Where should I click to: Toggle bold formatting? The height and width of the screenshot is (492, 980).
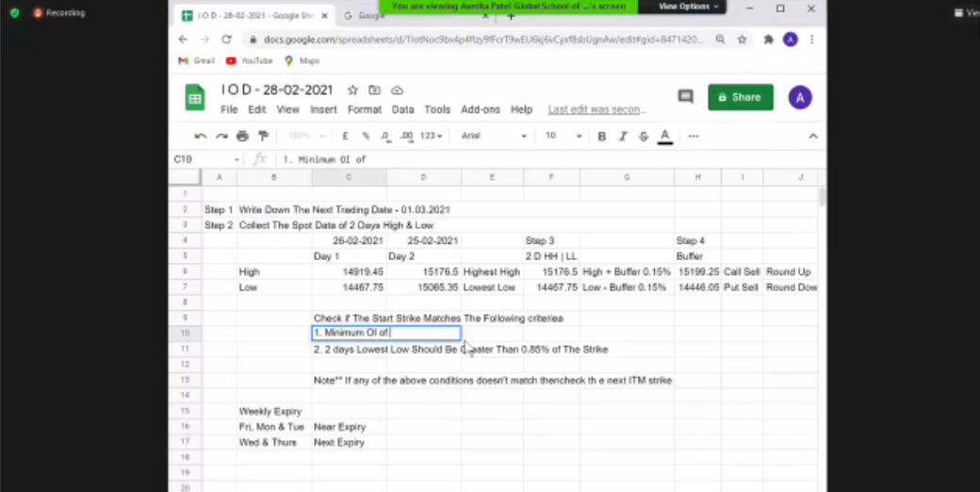(601, 137)
